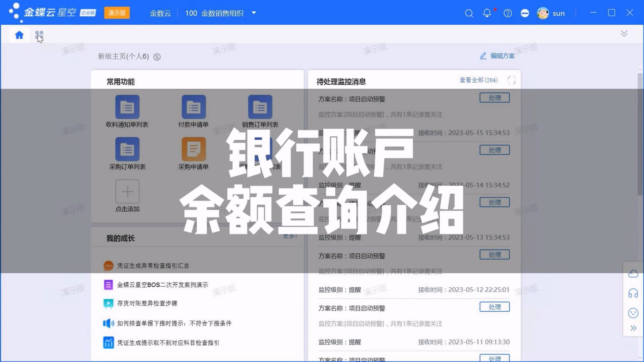Click the orange chat icon by 凭证生成异常检查指引汇总
Image resolution: width=644 pixels, height=362 pixels.
[x=108, y=266]
